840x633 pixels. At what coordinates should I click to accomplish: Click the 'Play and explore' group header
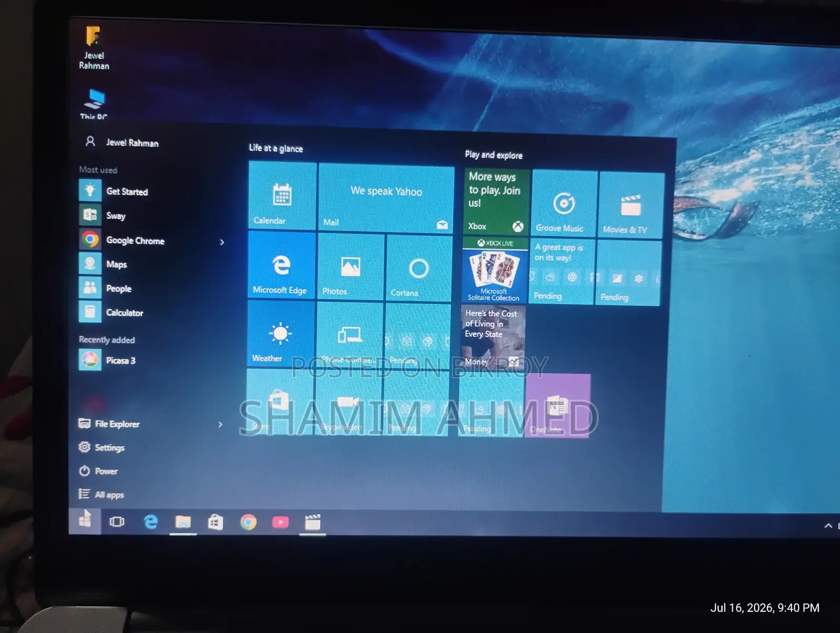[493, 155]
